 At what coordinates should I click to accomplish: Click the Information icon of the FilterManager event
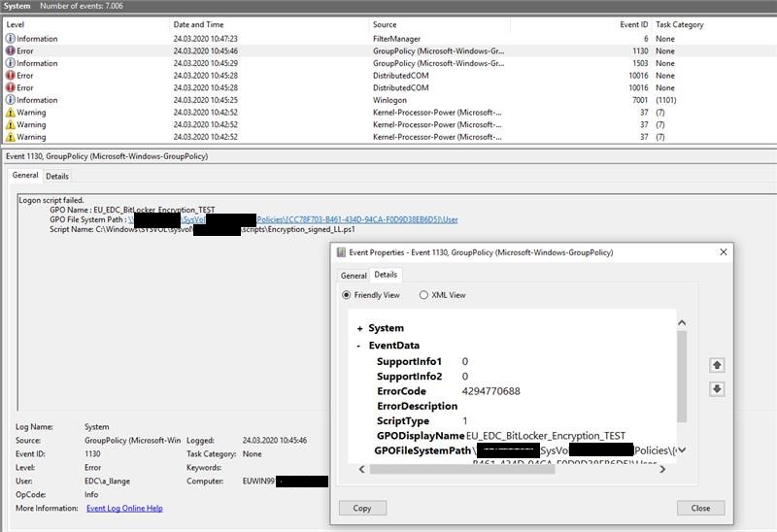pos(10,38)
